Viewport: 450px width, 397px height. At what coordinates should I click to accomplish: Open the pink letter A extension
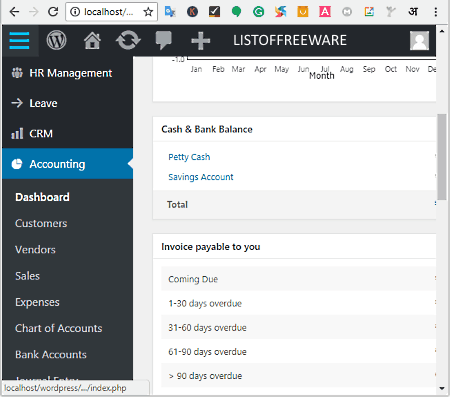tap(325, 12)
